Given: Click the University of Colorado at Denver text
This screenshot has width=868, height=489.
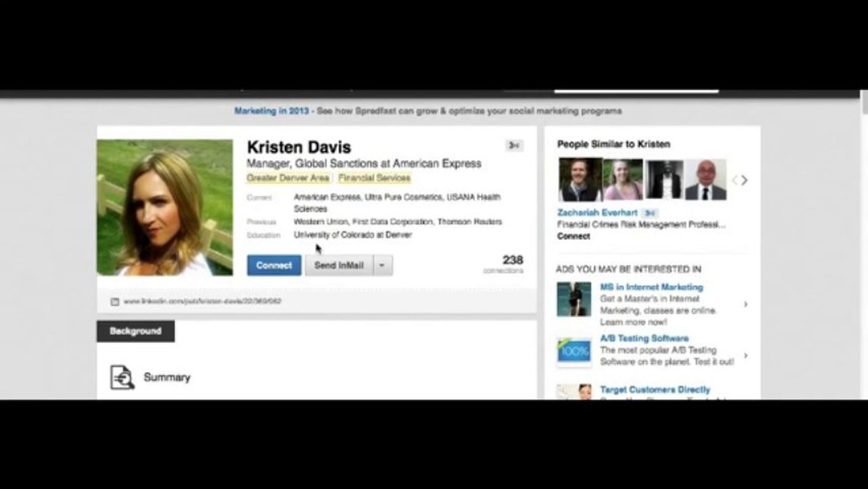Looking at the screenshot, I should [x=353, y=235].
